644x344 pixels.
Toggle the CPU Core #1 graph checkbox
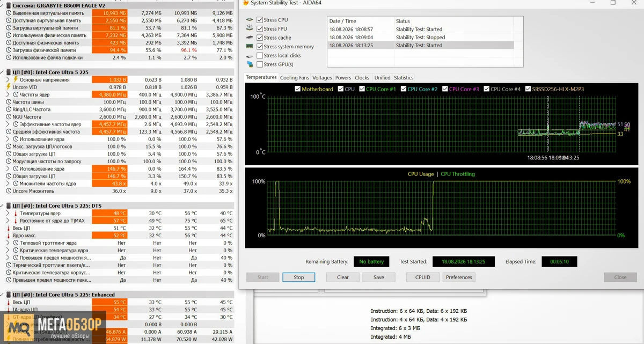pos(362,89)
